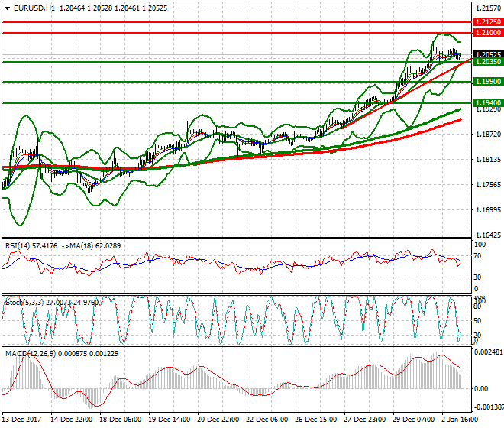The image size is (504, 428).
Task: Select the current price label 1.20525
Action: coord(488,55)
